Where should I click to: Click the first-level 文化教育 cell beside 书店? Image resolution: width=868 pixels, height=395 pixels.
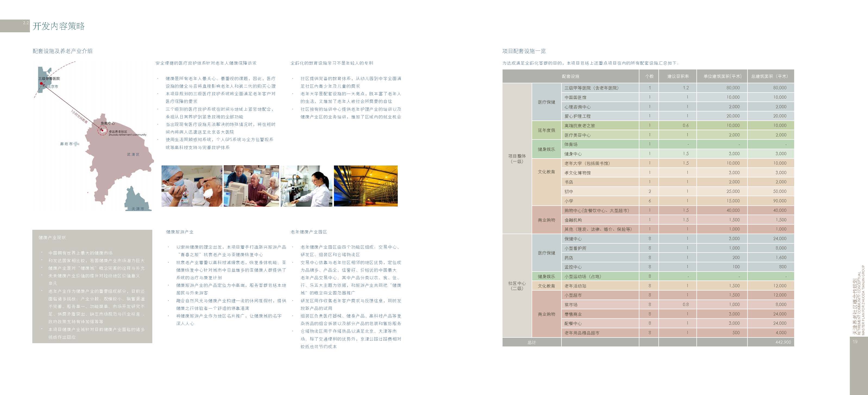point(547,182)
